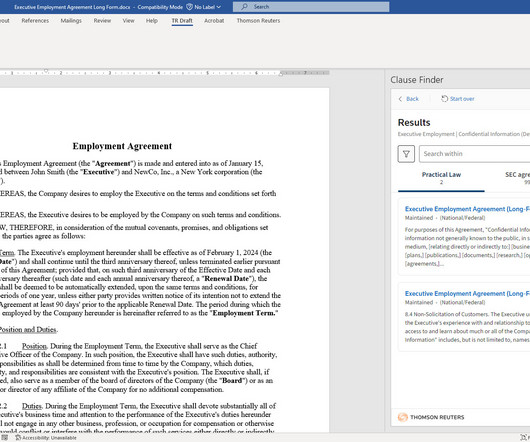Viewport: 530px width, 442px height.
Task: Click the bold "Employment Term." text
Action: pyautogui.click(x=244, y=313)
